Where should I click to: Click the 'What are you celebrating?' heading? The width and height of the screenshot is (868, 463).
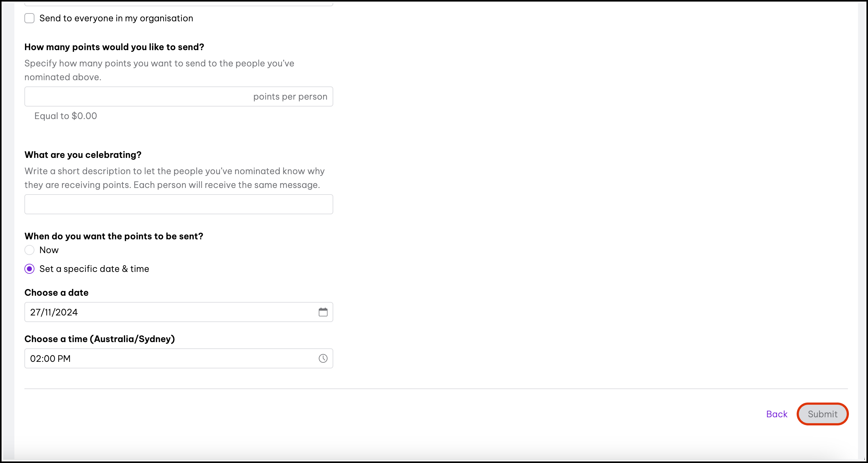click(83, 155)
